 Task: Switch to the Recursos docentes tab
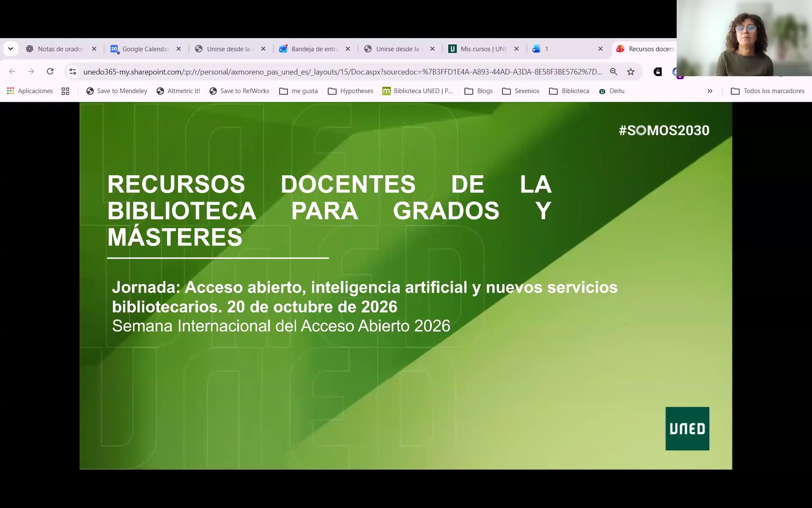[x=645, y=49]
